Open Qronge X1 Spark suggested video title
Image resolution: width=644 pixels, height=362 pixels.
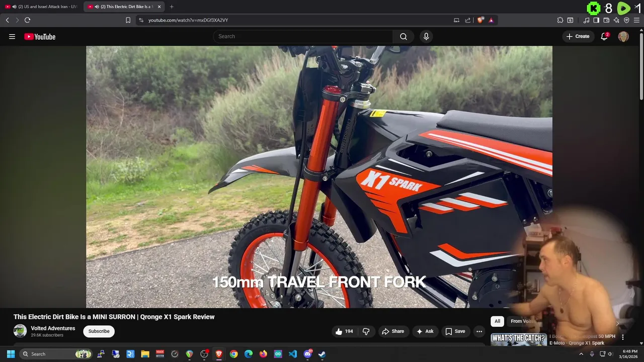pos(582,339)
